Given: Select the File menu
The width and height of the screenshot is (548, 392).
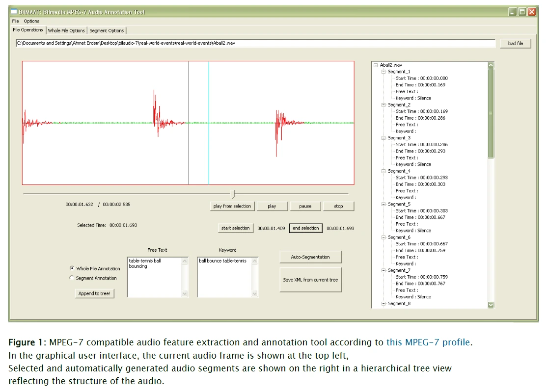Looking at the screenshot, I should click(15, 21).
